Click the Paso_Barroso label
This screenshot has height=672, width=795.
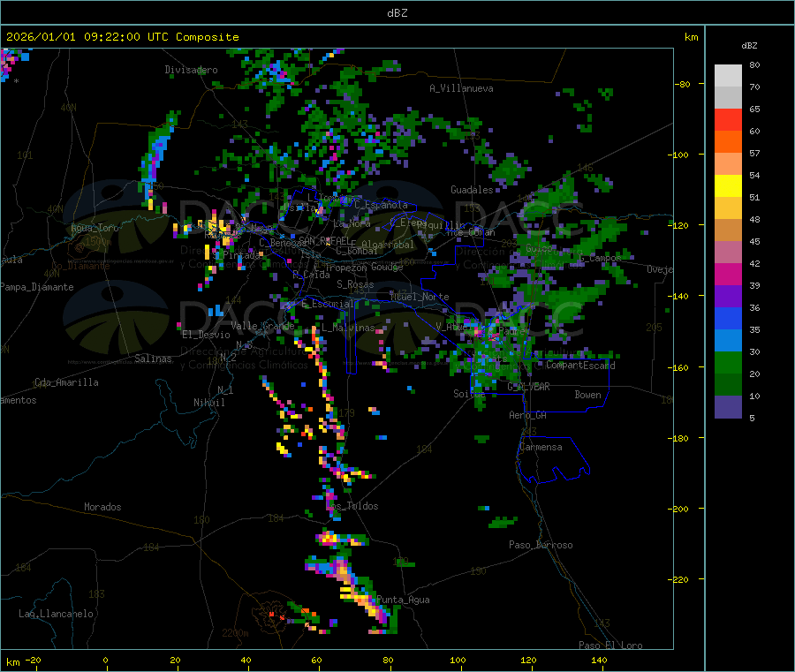[541, 545]
